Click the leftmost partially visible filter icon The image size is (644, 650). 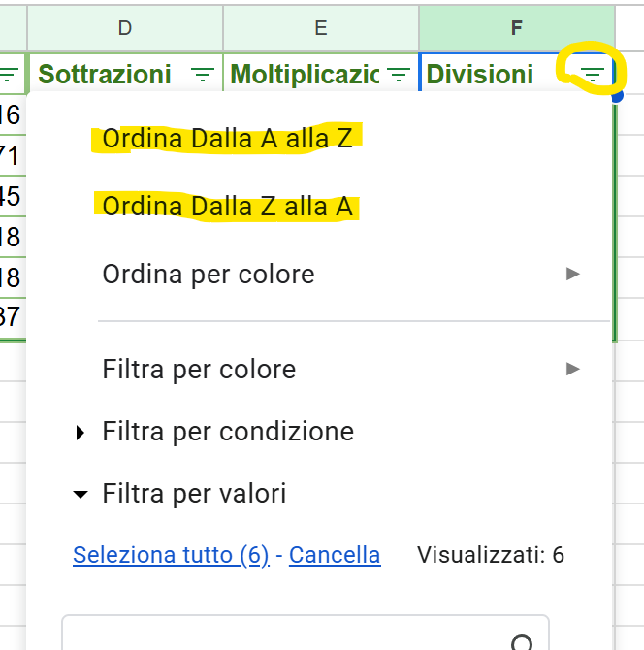click(x=9, y=75)
